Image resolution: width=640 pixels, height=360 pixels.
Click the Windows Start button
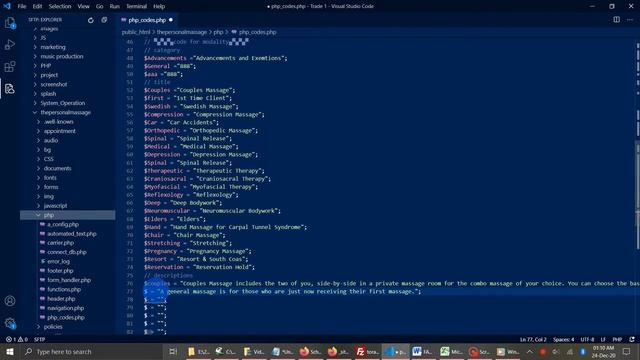pyautogui.click(x=10, y=351)
